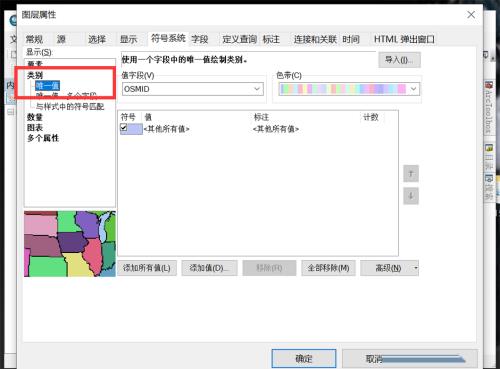Open the 值字段 OSMID dropdown
The height and width of the screenshot is (369, 500).
click(x=193, y=89)
